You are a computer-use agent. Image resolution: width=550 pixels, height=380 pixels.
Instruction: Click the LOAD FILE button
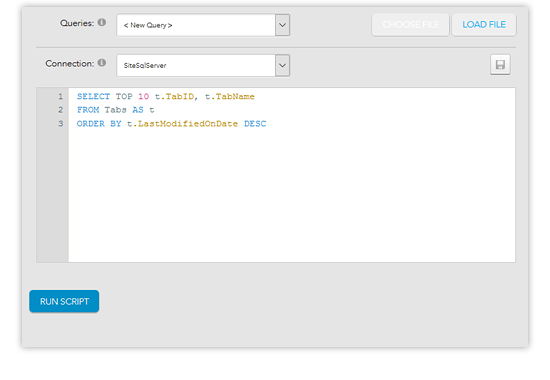point(484,25)
